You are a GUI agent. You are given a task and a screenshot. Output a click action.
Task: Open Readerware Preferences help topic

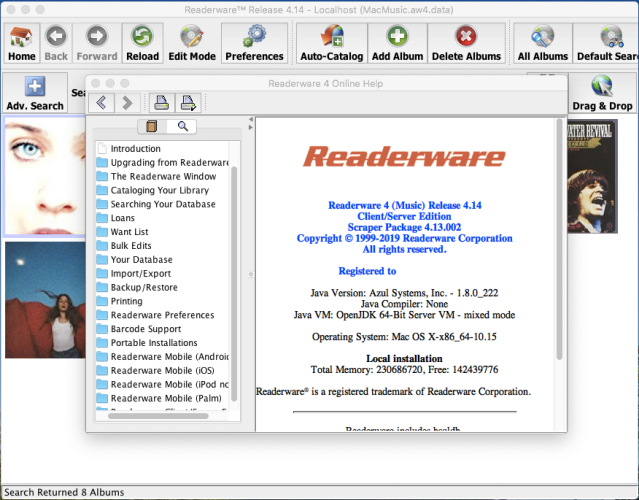coord(162,315)
